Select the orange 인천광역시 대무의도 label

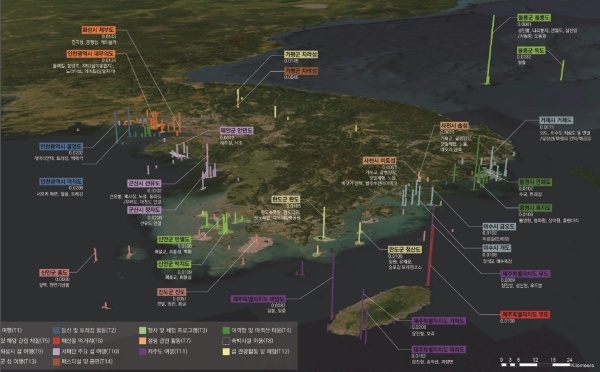[91, 54]
